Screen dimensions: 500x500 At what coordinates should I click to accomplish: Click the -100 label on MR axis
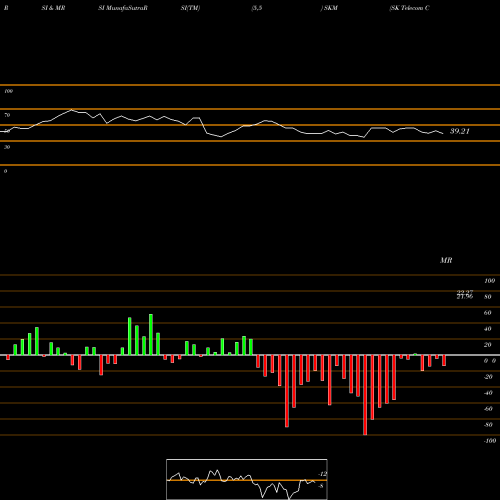tap(490, 441)
